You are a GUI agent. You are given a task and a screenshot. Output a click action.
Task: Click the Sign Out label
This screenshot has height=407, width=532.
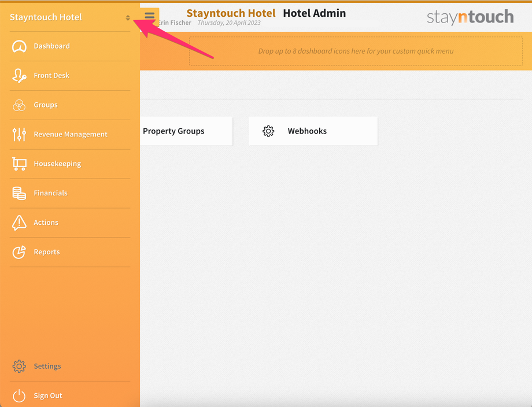pos(48,396)
